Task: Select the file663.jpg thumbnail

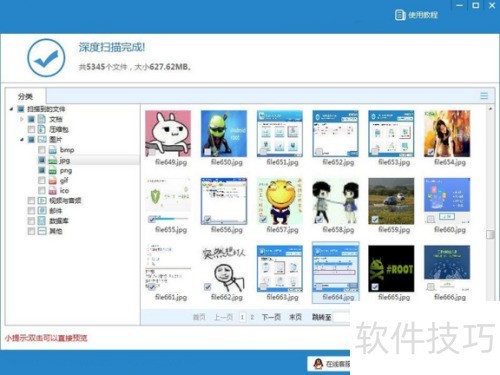Action: tap(280, 268)
